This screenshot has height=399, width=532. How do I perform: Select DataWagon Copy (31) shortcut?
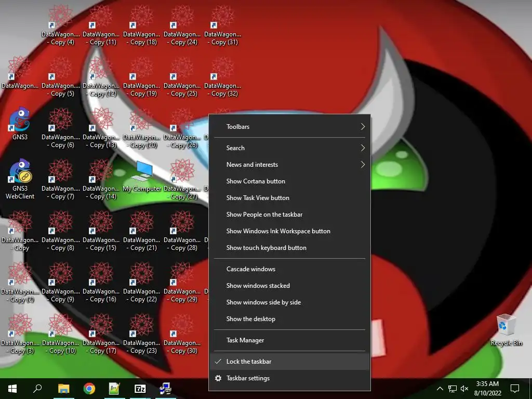pos(222,25)
